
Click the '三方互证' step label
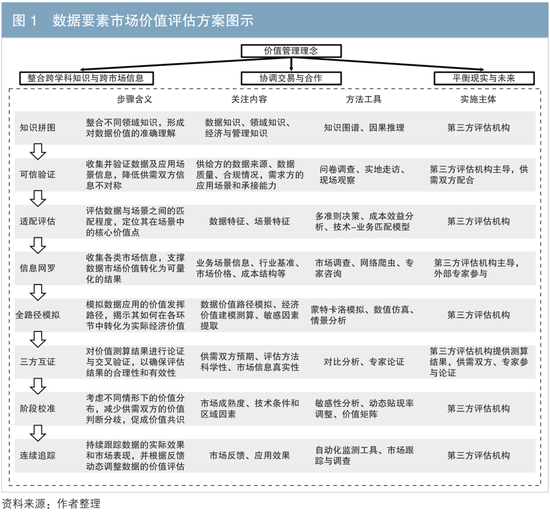click(38, 362)
